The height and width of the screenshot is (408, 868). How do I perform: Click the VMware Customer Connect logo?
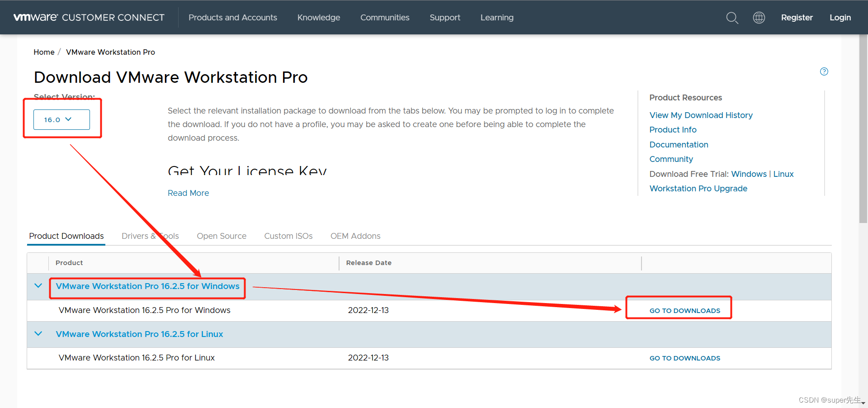click(x=89, y=18)
